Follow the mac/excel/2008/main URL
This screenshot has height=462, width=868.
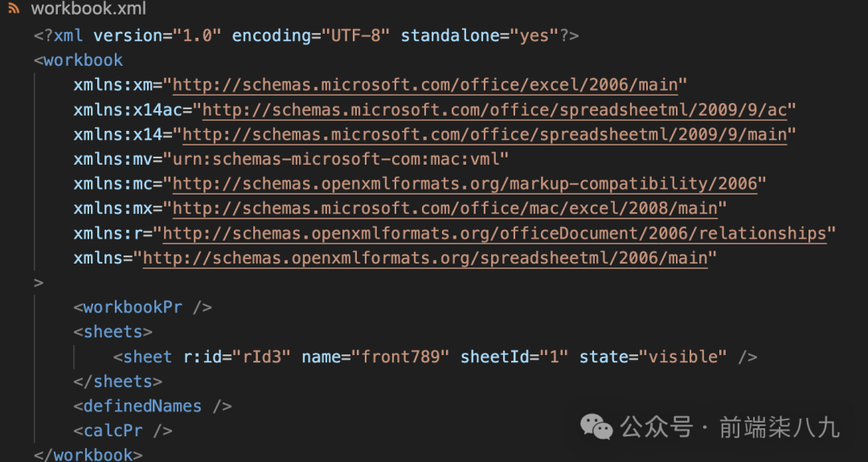coord(444,209)
